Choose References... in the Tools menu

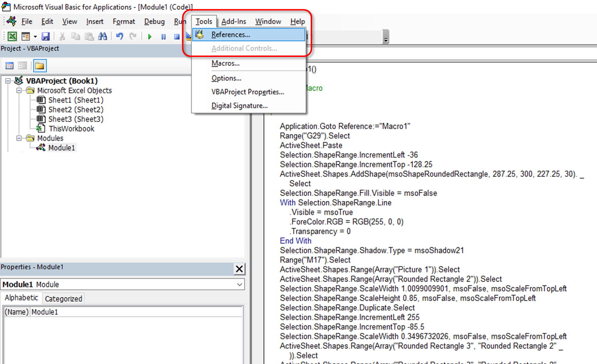coord(249,34)
